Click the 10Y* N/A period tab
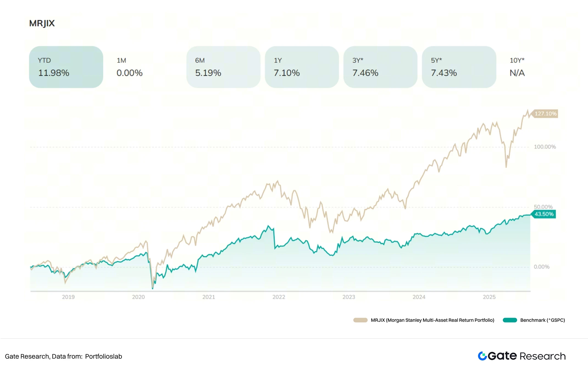Image resolution: width=588 pixels, height=374 pixels. click(x=517, y=67)
